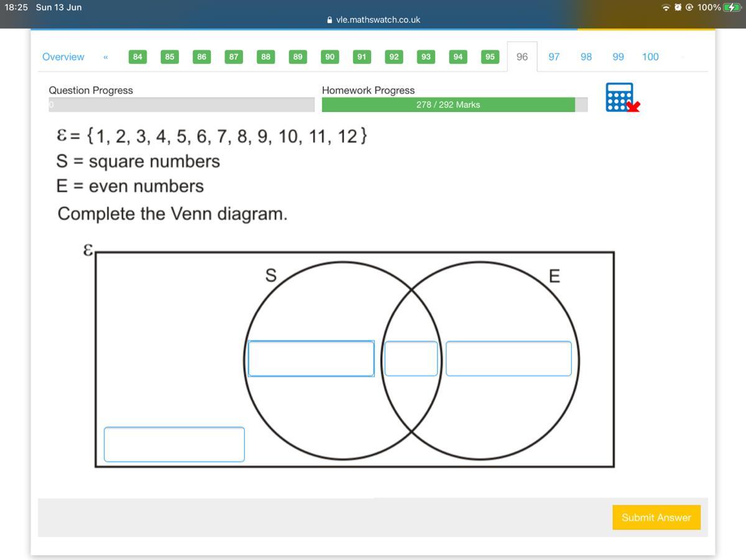Go to question 97
The height and width of the screenshot is (560, 746).
[x=554, y=57]
